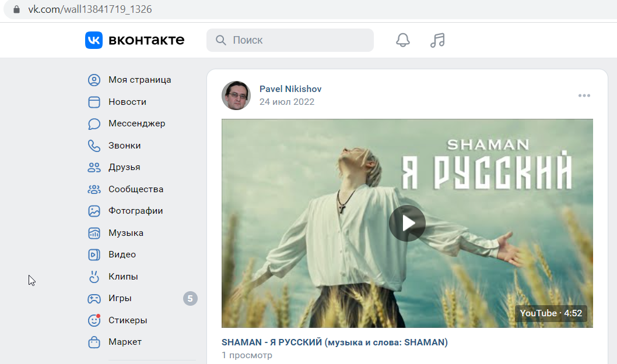Open the music player note icon
The width and height of the screenshot is (617, 364).
(437, 40)
